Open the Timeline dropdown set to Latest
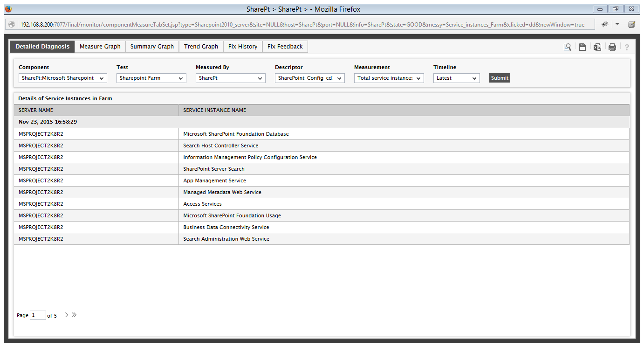The height and width of the screenshot is (347, 644). pos(457,78)
